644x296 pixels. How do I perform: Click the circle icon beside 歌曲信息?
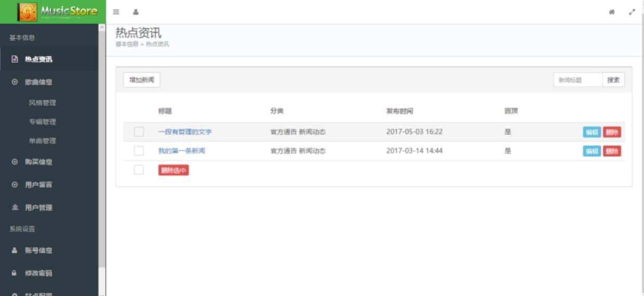tap(15, 82)
